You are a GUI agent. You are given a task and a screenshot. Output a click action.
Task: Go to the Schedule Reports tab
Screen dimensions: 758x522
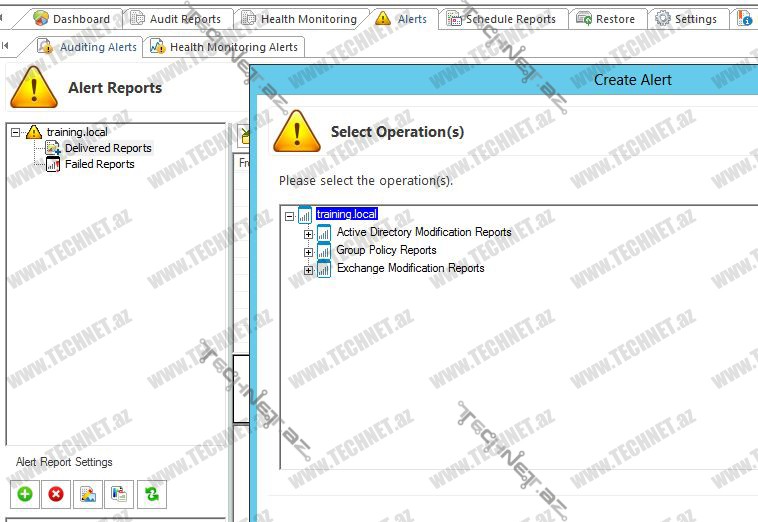[x=501, y=19]
